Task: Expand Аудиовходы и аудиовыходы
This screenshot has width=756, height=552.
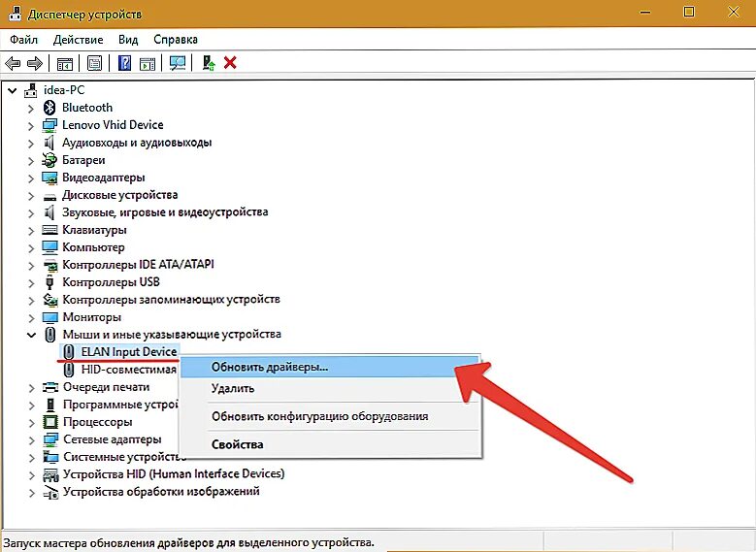Action: click(x=31, y=144)
